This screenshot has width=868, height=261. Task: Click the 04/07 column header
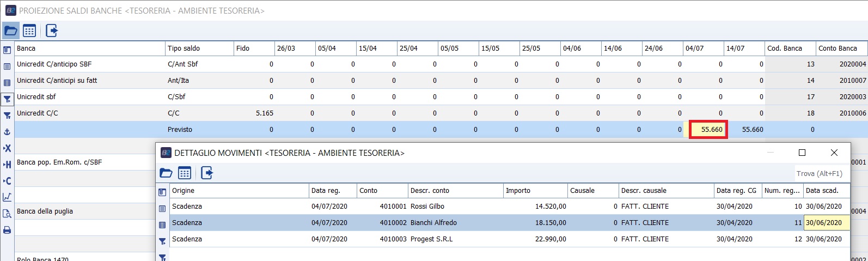[x=703, y=48]
